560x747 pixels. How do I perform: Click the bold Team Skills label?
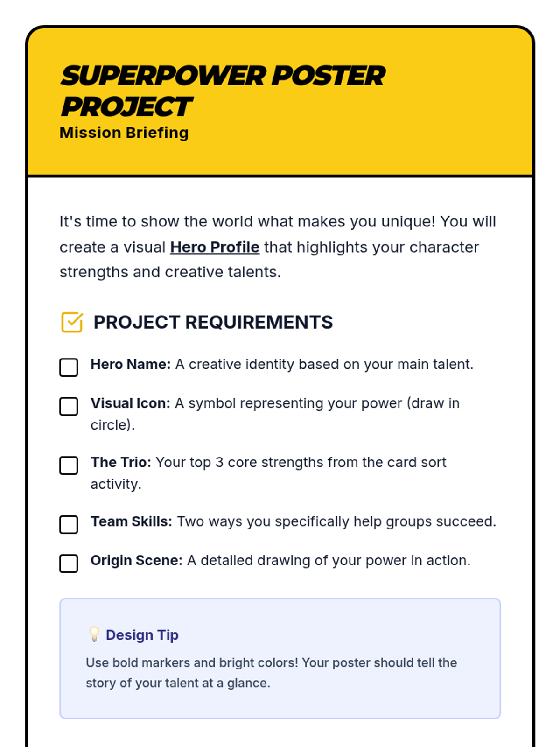(132, 521)
